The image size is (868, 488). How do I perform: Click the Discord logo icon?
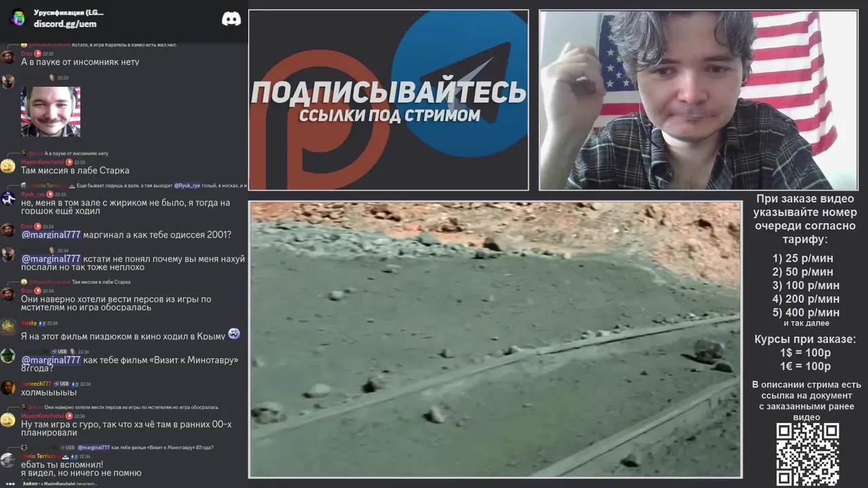231,19
